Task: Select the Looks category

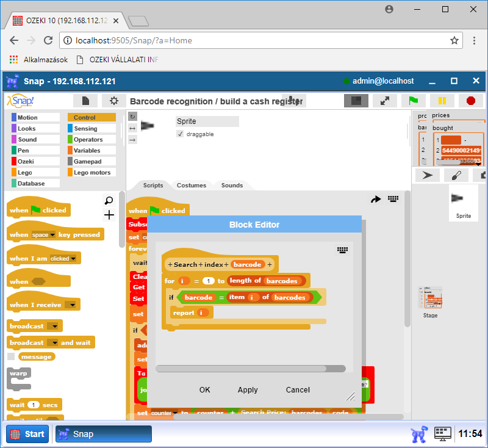Action: (x=35, y=128)
